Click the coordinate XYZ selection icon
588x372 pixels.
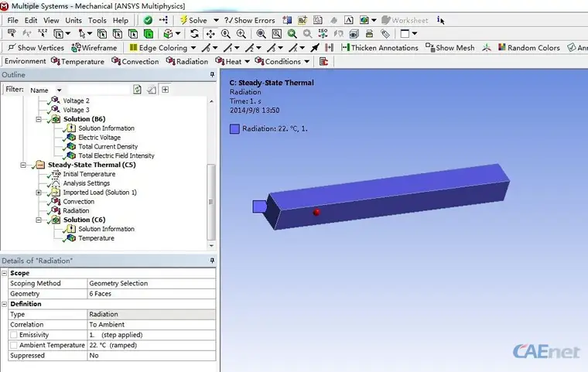(x=43, y=34)
